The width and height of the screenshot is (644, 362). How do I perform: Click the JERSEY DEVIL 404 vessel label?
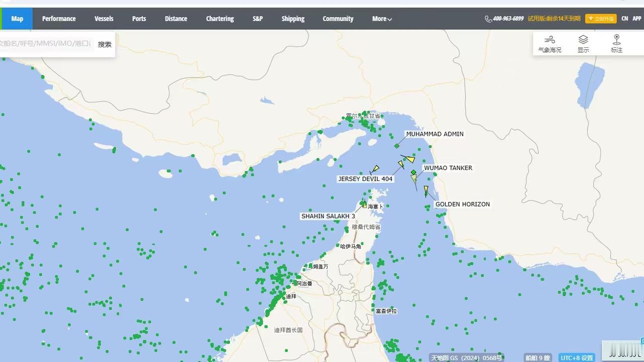click(x=365, y=179)
